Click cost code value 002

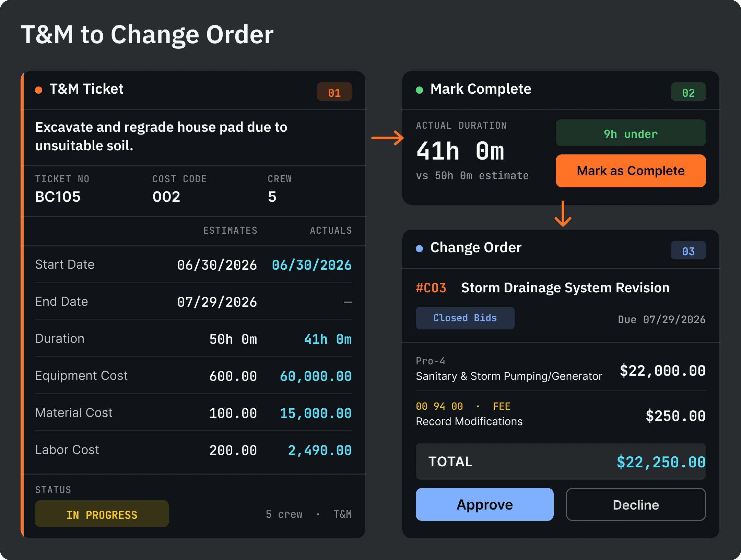(166, 197)
